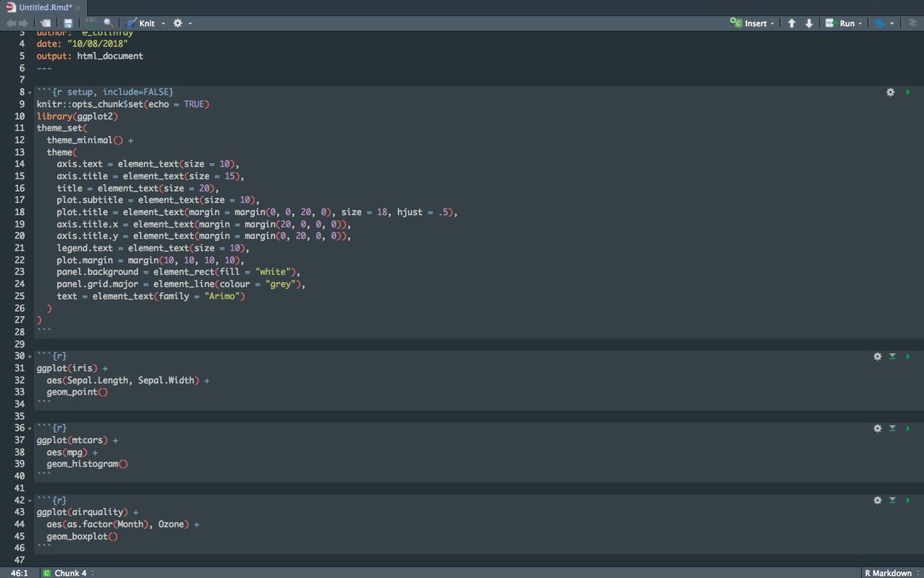Close the Untitled.Rmd tab
924x578 pixels.
point(78,7)
